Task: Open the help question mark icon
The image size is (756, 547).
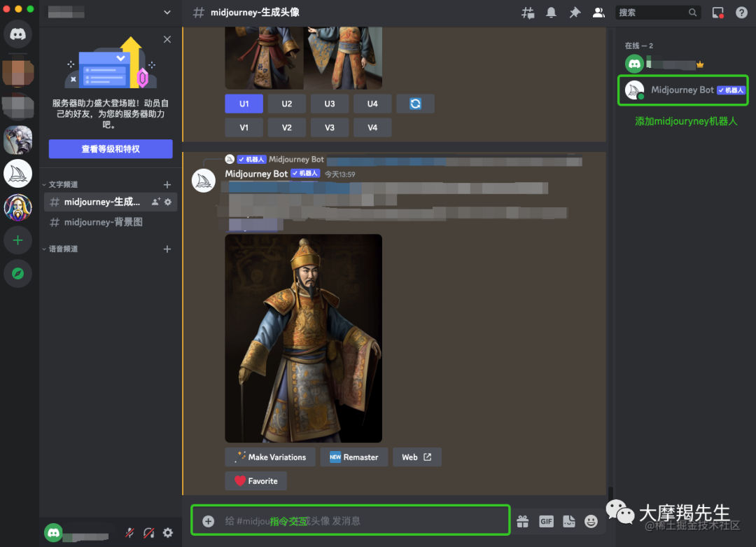Action: 741,13
